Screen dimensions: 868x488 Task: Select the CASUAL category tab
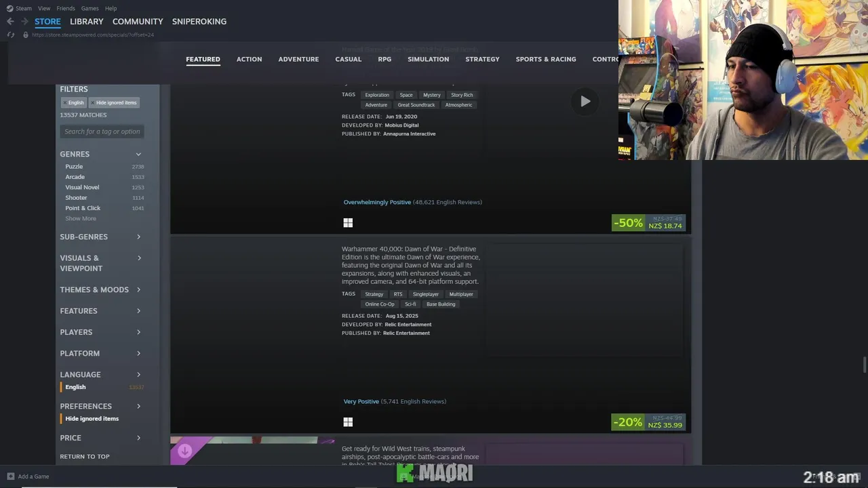pos(349,60)
